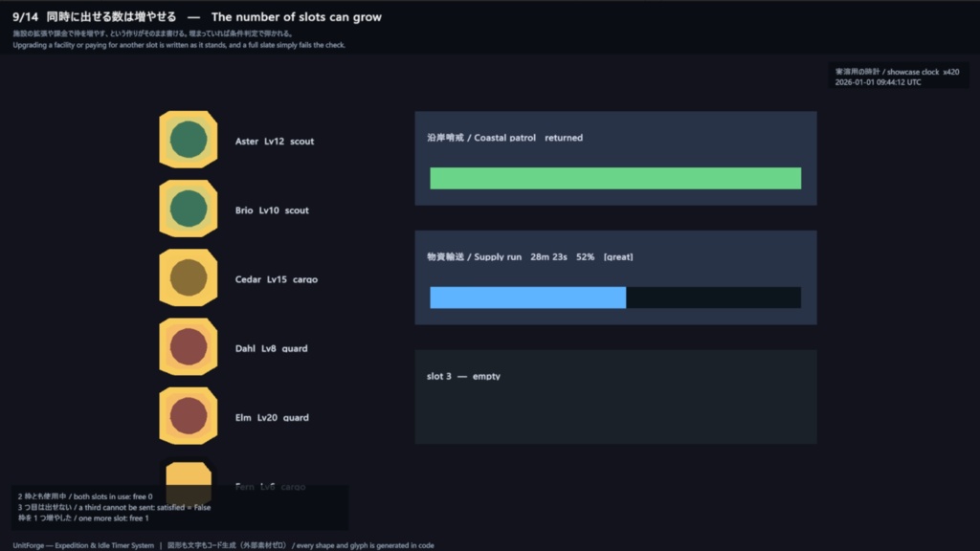Image resolution: width=980 pixels, height=551 pixels.
Task: Click the 'Aster Lv12 scout' label
Action: pyautogui.click(x=275, y=142)
